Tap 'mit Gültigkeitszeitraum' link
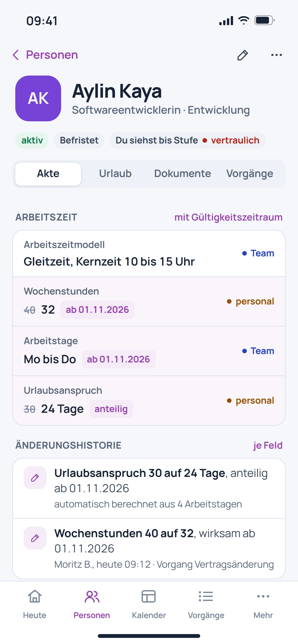 pos(228,217)
